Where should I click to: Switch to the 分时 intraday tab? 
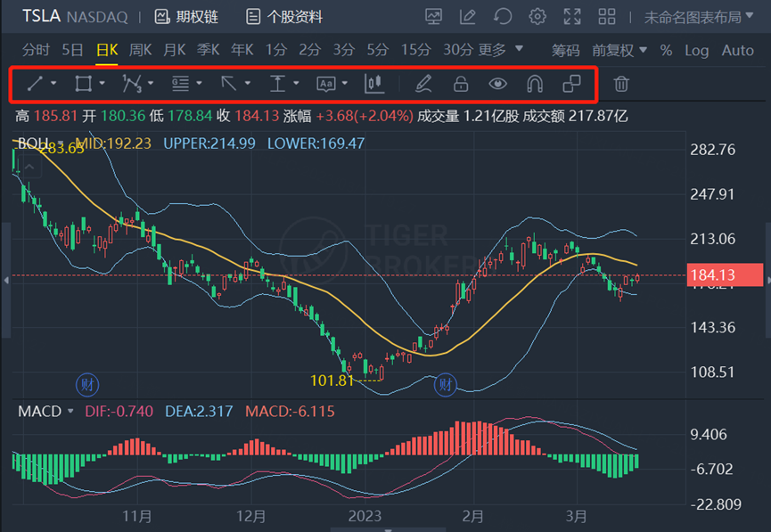click(37, 50)
